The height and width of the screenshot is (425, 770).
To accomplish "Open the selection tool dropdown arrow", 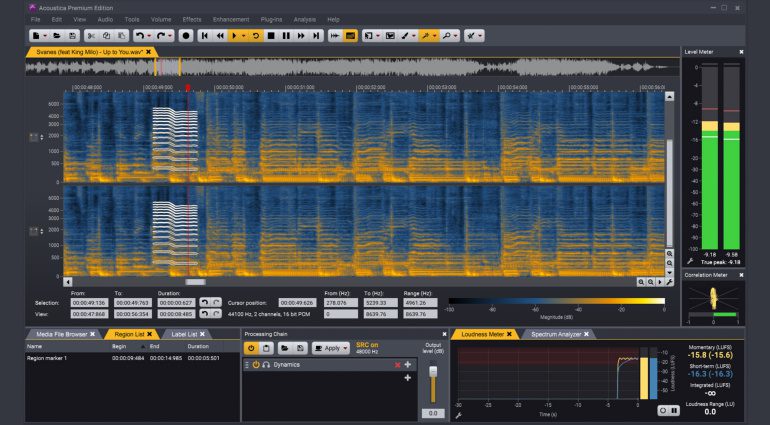I will tap(377, 36).
